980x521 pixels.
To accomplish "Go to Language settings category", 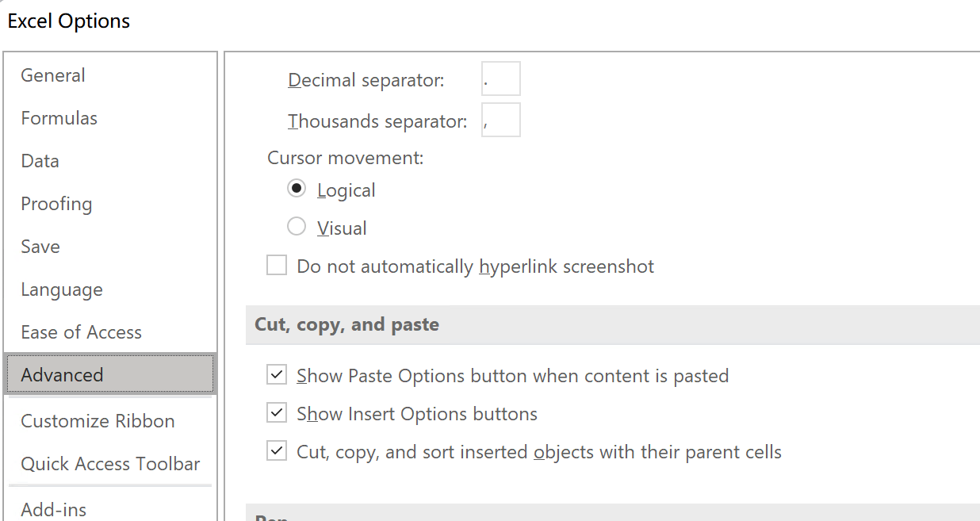I will 62,289.
